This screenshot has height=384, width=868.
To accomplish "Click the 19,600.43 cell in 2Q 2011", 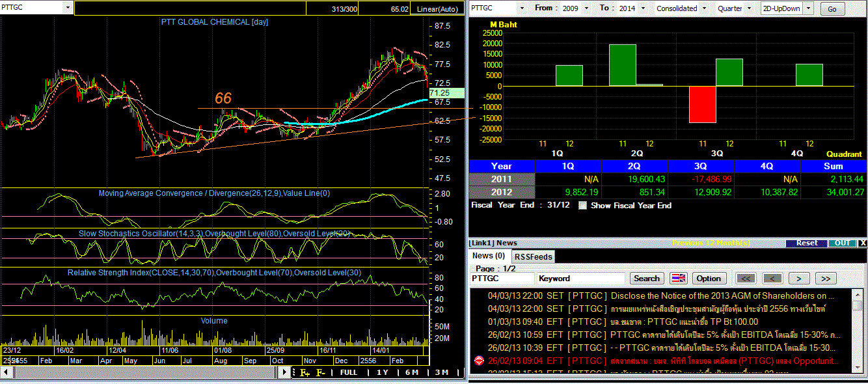I will pos(635,179).
